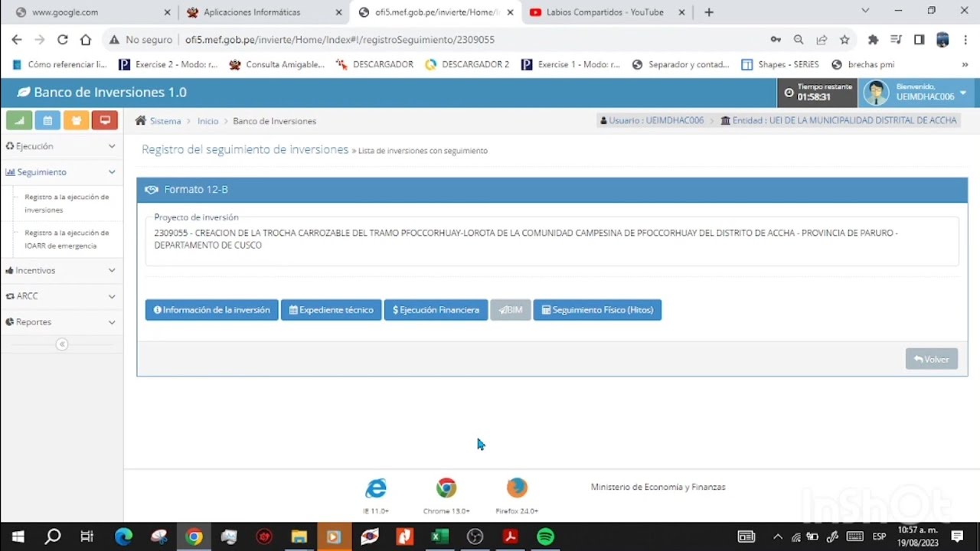Click the Información de la inversión button

point(212,310)
